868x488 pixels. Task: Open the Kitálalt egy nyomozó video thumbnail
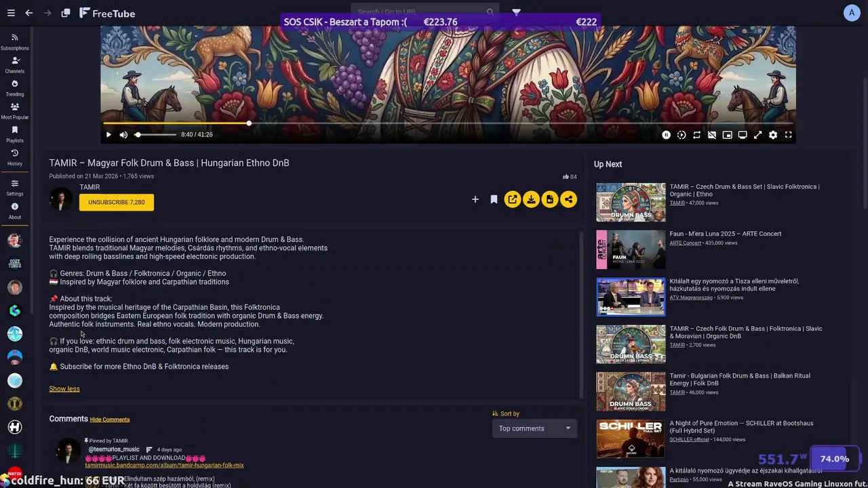click(x=631, y=296)
